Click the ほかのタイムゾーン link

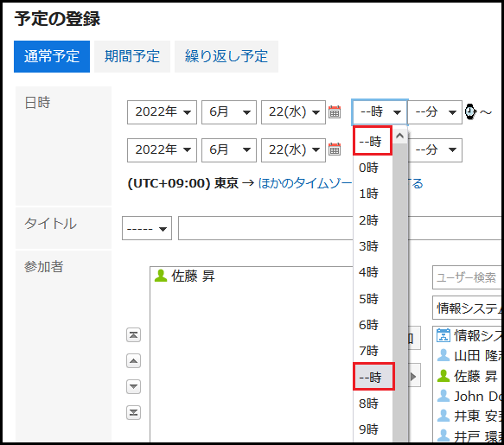305,183
